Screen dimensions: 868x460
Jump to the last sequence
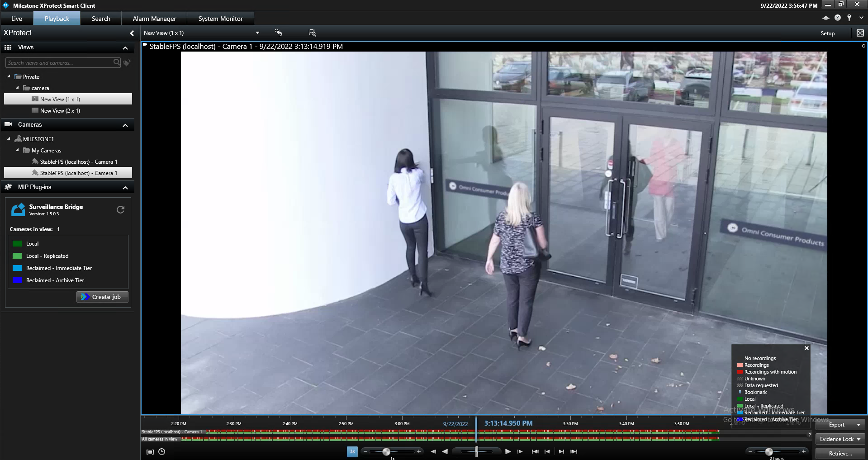click(x=574, y=451)
